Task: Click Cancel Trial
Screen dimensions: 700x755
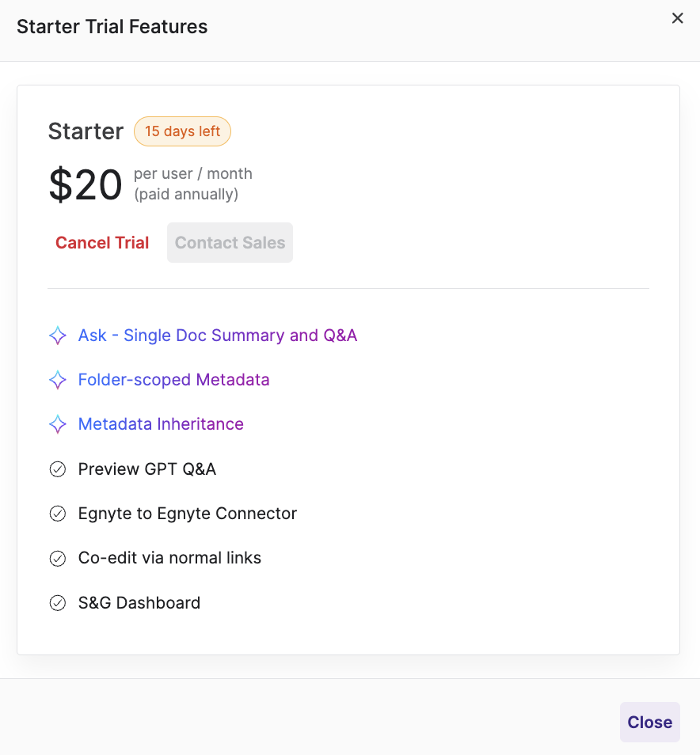Action: pos(102,242)
